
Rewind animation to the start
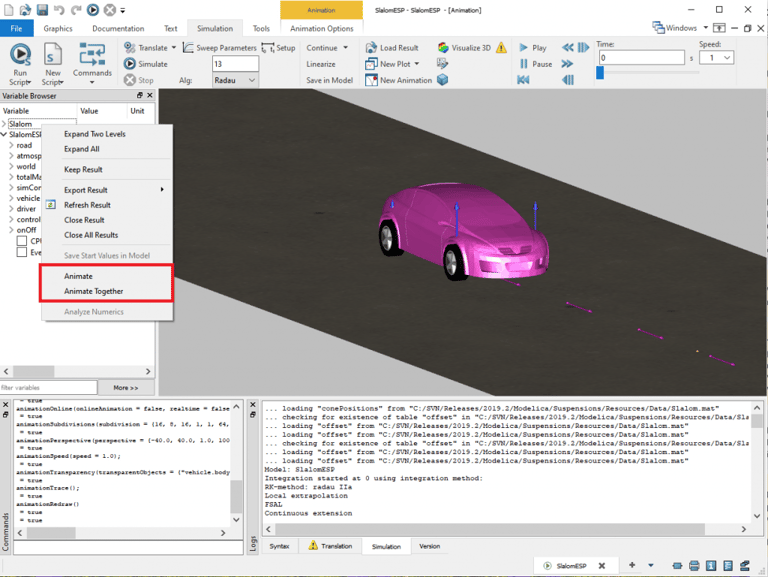[x=523, y=80]
